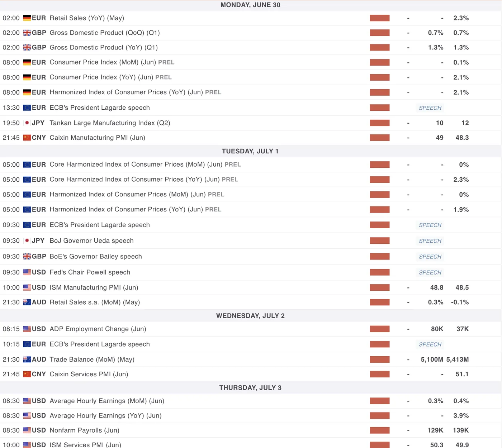Click the red volatility bar for Nonfarm Payrolls
Image resolution: width=502 pixels, height=448 pixels.
[x=380, y=430]
